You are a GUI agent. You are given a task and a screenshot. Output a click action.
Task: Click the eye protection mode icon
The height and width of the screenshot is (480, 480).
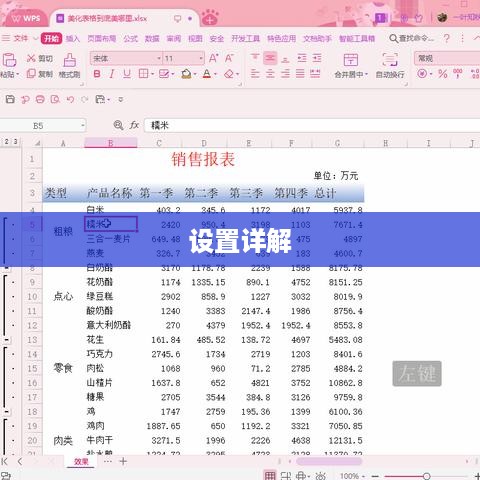(320, 476)
